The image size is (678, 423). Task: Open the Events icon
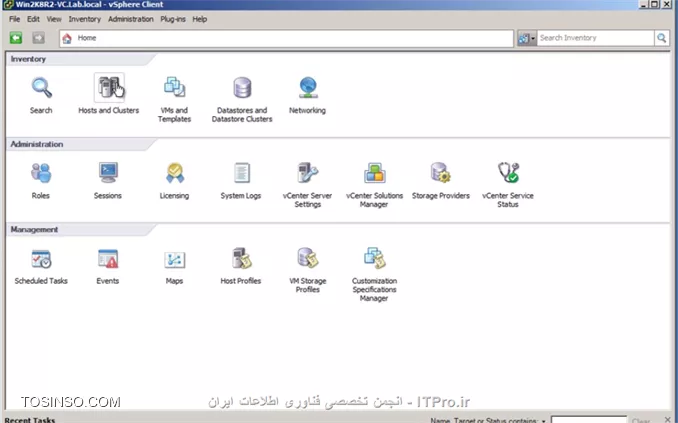pyautogui.click(x=108, y=259)
